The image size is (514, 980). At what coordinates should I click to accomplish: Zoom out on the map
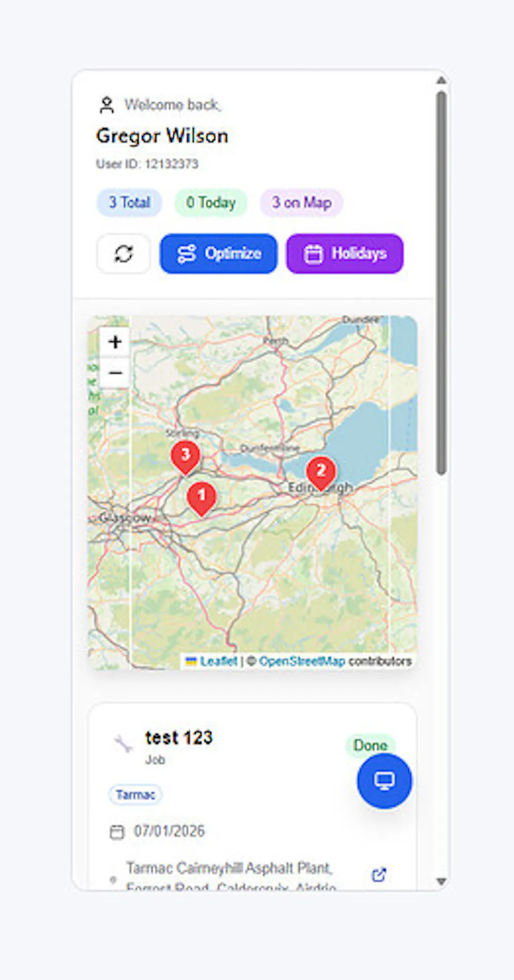point(115,372)
